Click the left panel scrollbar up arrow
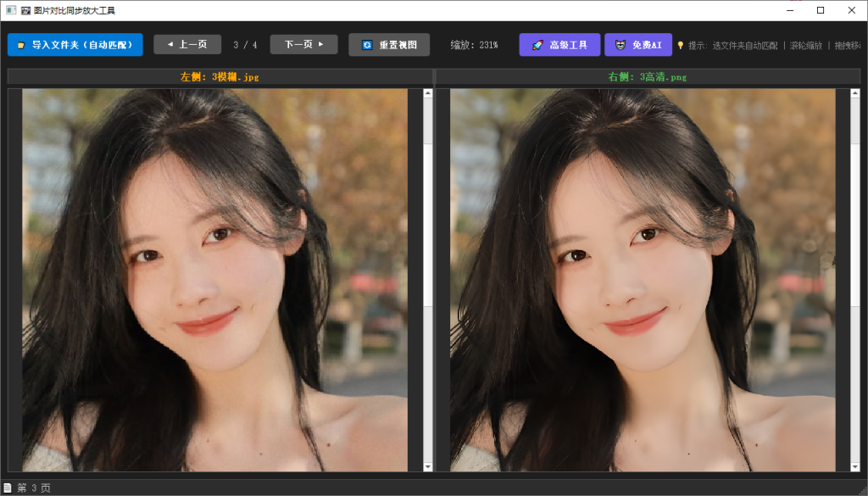Screen dimensions: 868x496 pyautogui.click(x=427, y=93)
